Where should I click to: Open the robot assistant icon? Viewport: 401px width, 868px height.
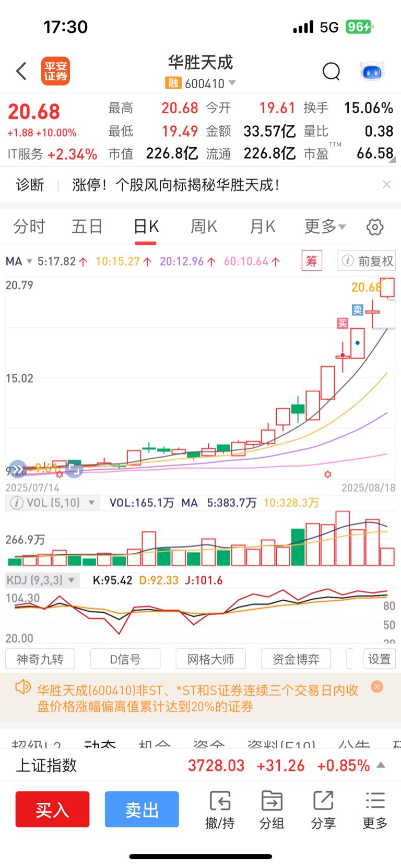[372, 71]
